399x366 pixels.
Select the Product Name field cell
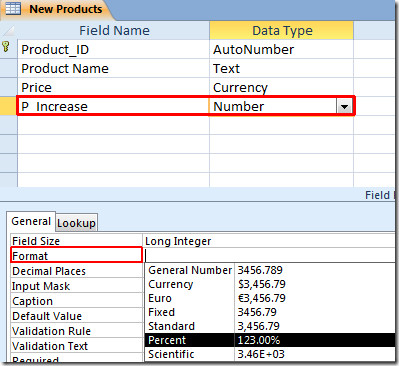113,69
